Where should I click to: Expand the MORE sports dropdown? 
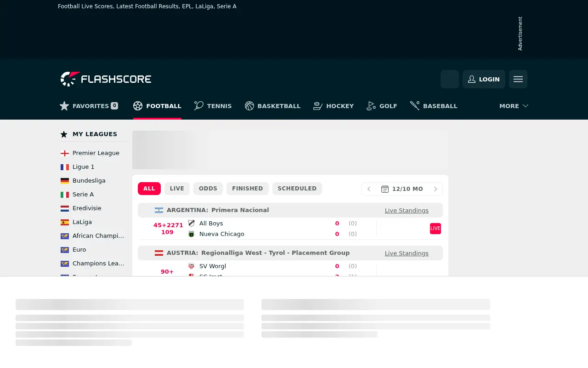[514, 106]
